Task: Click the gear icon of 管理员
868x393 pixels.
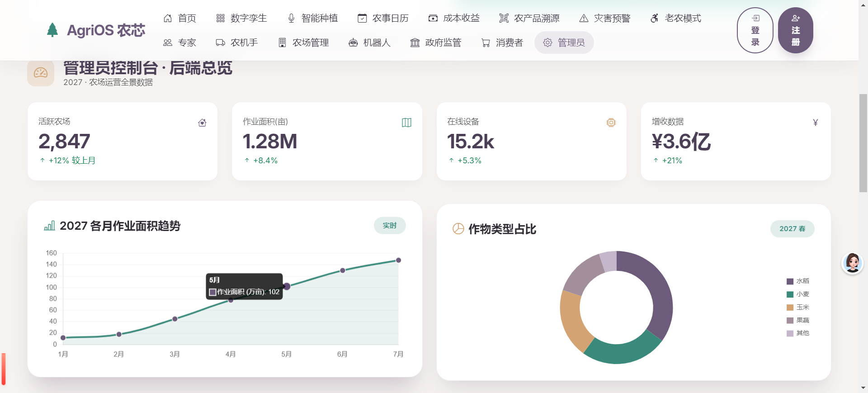Action: click(547, 43)
